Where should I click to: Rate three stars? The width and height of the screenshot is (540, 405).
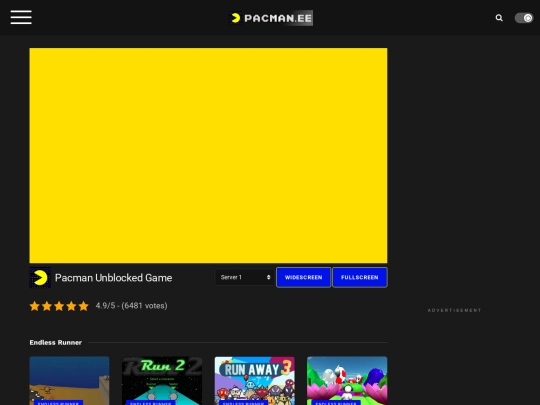59,306
